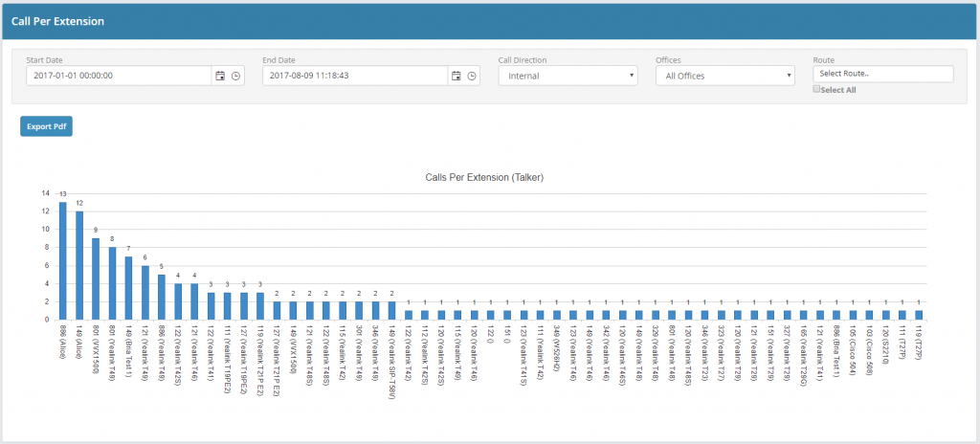Select the 801 (VVX1500) bar showing 9
The image size is (980, 444).
[x=96, y=278]
